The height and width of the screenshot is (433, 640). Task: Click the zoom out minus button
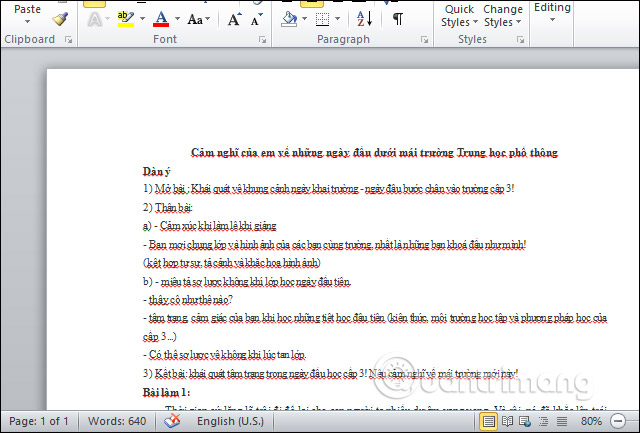coord(618,421)
